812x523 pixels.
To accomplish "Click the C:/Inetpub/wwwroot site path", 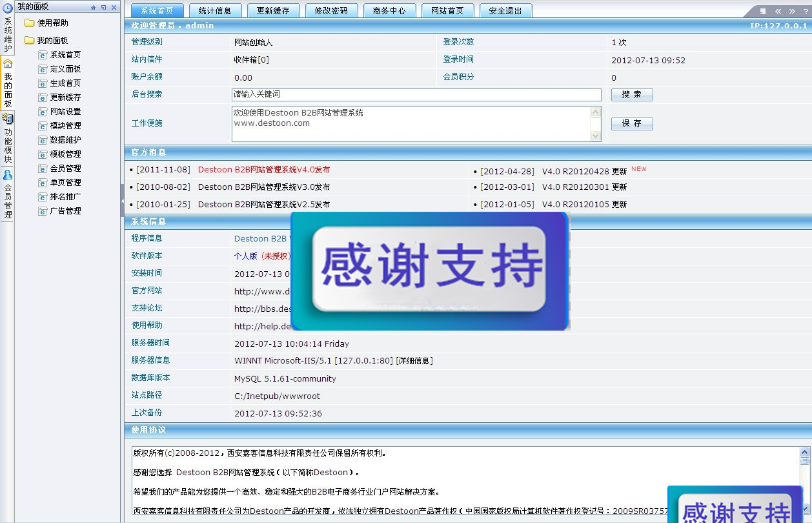I will click(x=278, y=396).
